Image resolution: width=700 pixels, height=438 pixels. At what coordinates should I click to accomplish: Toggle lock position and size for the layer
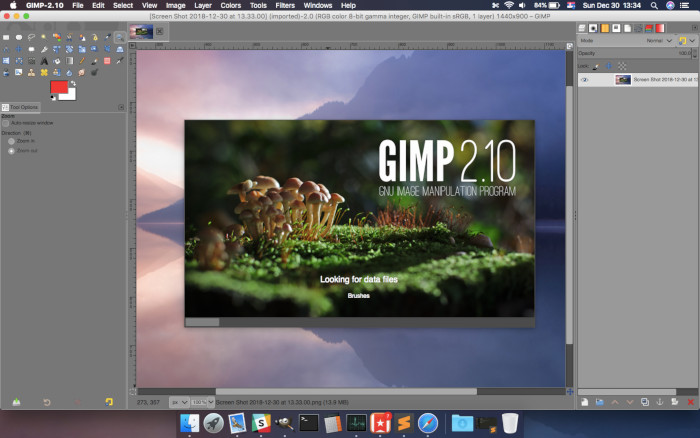[x=608, y=66]
